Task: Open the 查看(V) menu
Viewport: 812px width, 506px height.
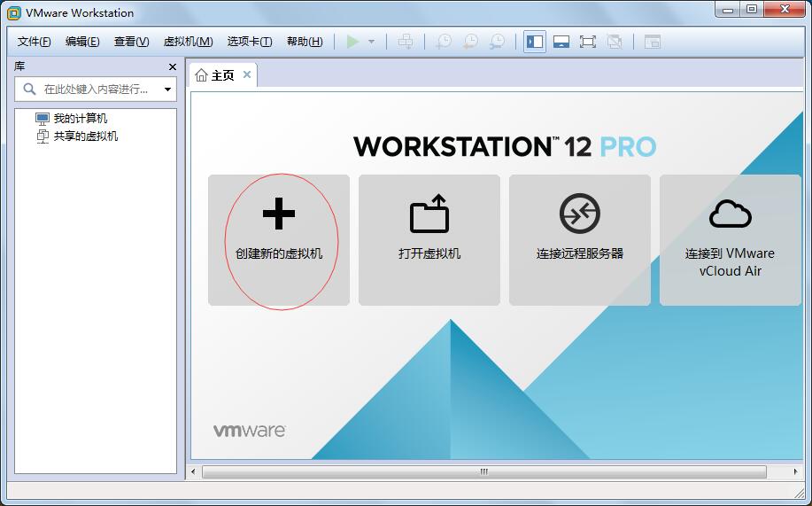Action: pyautogui.click(x=132, y=42)
